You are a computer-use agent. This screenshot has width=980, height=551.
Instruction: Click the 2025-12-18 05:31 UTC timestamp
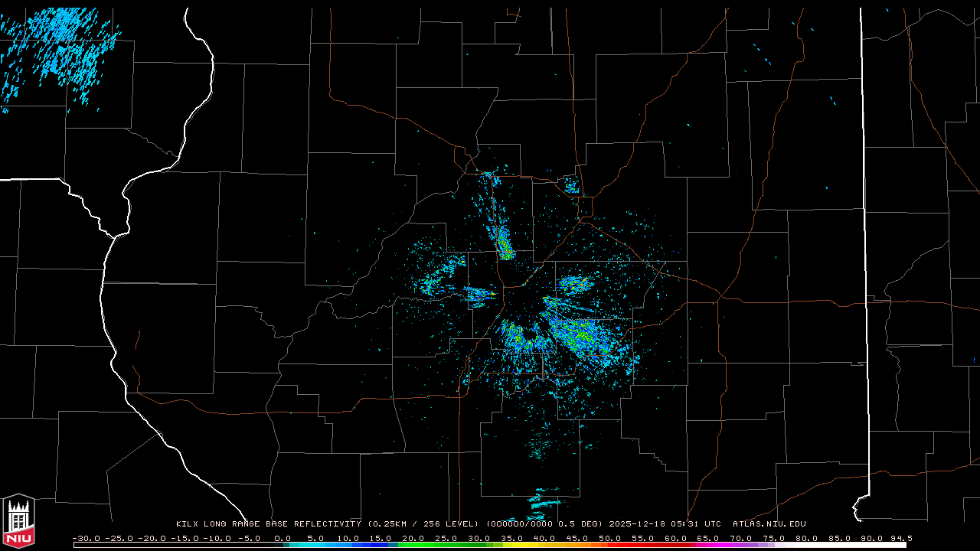click(x=665, y=524)
